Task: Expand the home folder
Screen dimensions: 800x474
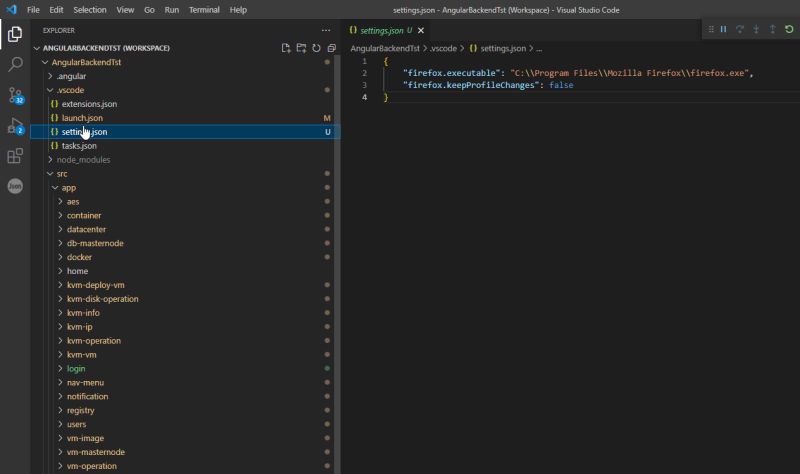Action: tap(60, 271)
